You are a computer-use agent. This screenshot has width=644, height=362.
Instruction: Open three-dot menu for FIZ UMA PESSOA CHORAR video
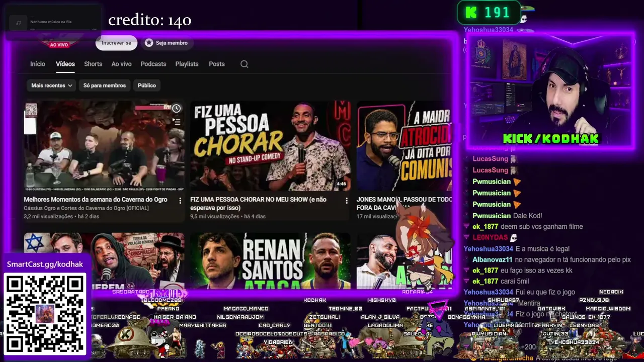[x=346, y=201]
